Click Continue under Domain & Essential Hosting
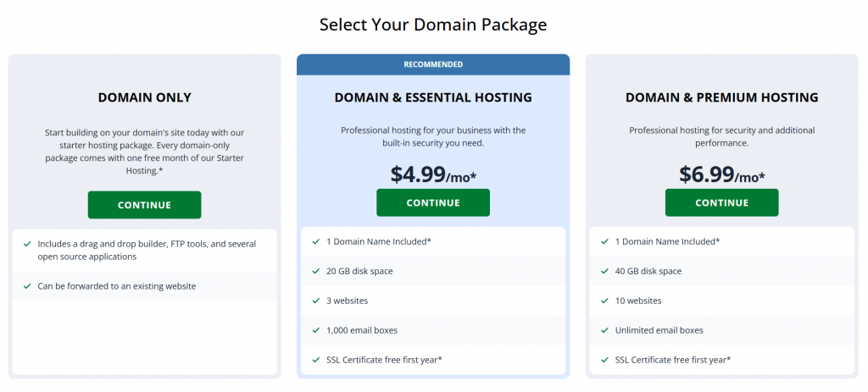The width and height of the screenshot is (868, 392). tap(433, 203)
